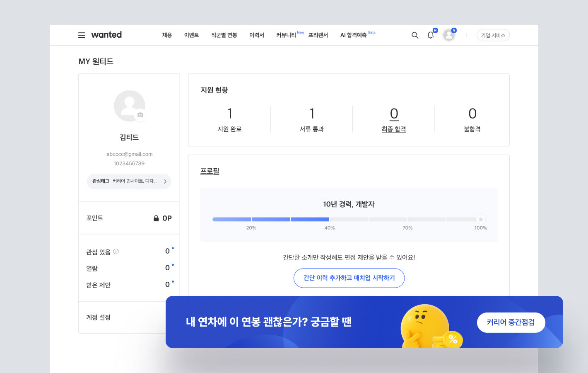Click the 기업 서비스 button
Image resolution: width=588 pixels, height=373 pixels.
[493, 35]
